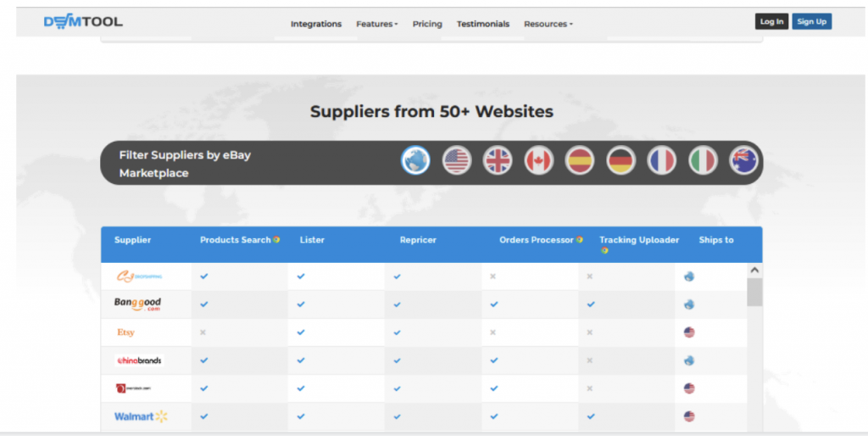Click the Banggood supplier logo
Viewport: 868px width, 436px height.
coord(138,305)
